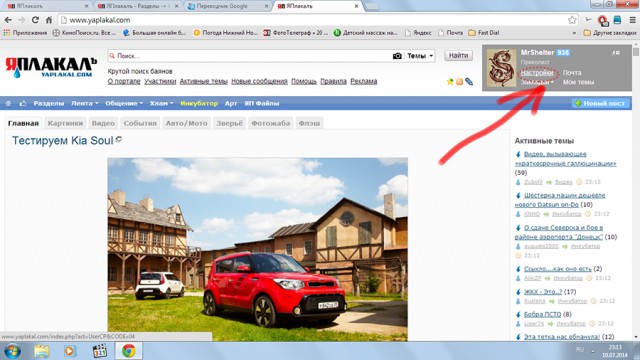Click the camera icon in search box
The height and width of the screenshot is (360, 640).
click(397, 56)
